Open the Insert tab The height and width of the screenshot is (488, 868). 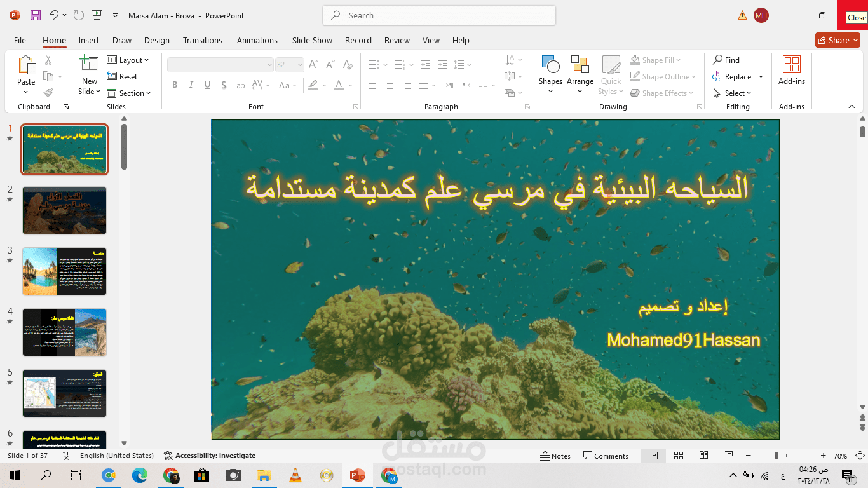click(89, 40)
